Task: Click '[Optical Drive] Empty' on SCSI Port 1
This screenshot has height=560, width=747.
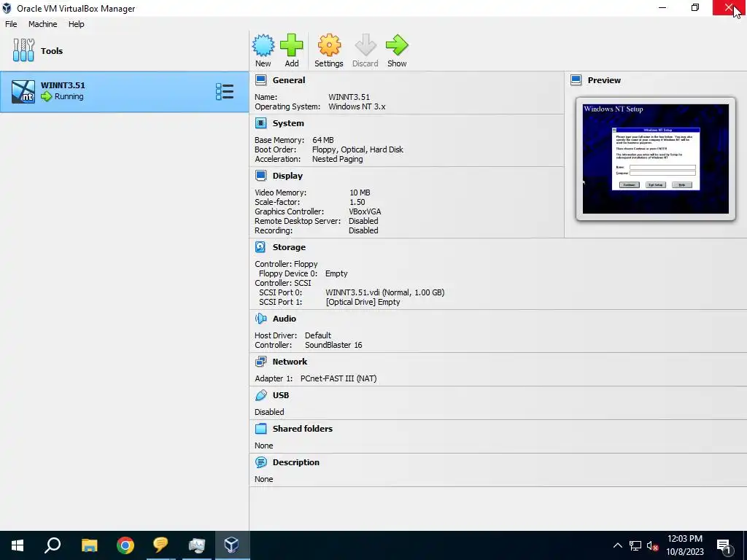Action: 363,302
